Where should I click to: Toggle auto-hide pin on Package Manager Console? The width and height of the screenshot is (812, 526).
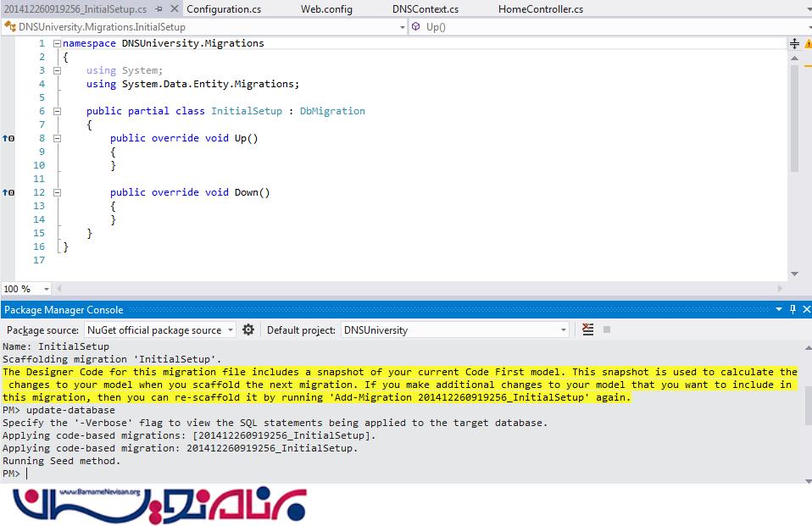click(x=793, y=309)
